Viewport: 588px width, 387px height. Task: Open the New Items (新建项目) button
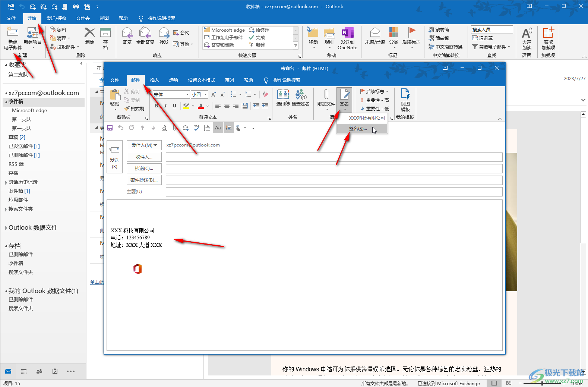32,38
